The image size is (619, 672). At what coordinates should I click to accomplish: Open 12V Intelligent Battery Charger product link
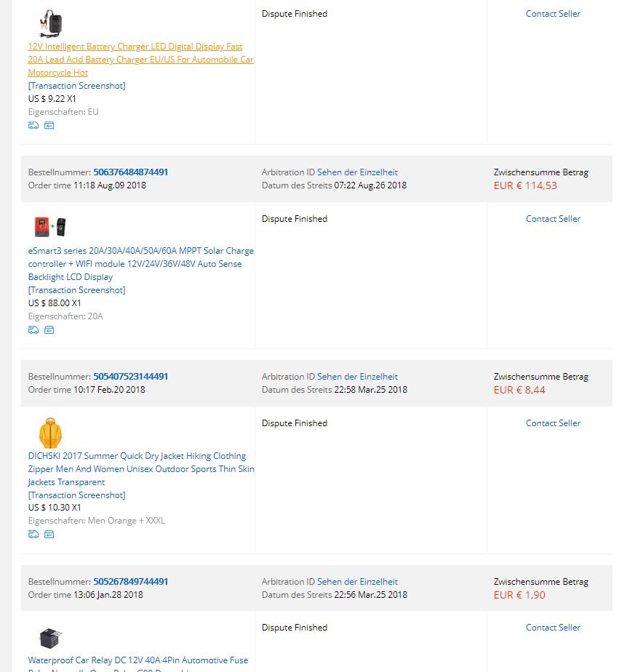(x=140, y=59)
